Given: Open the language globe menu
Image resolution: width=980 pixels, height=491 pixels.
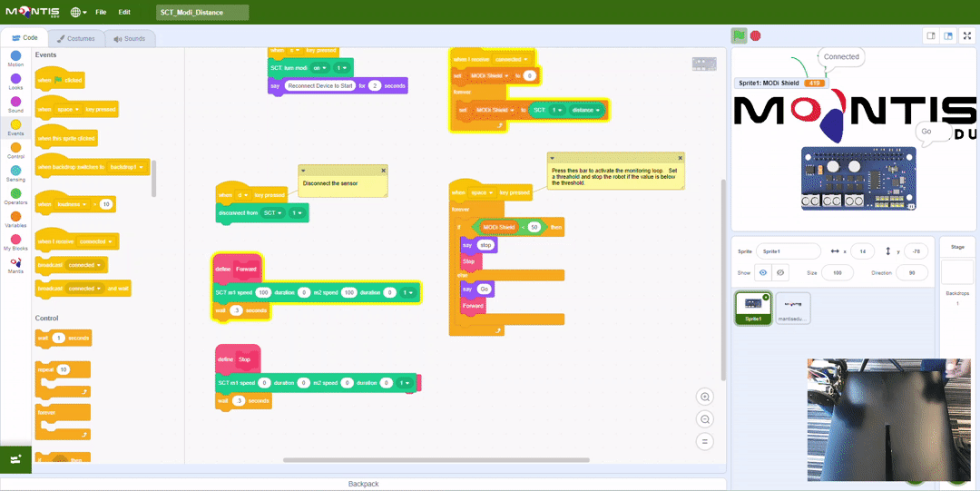Looking at the screenshot, I should (x=79, y=12).
